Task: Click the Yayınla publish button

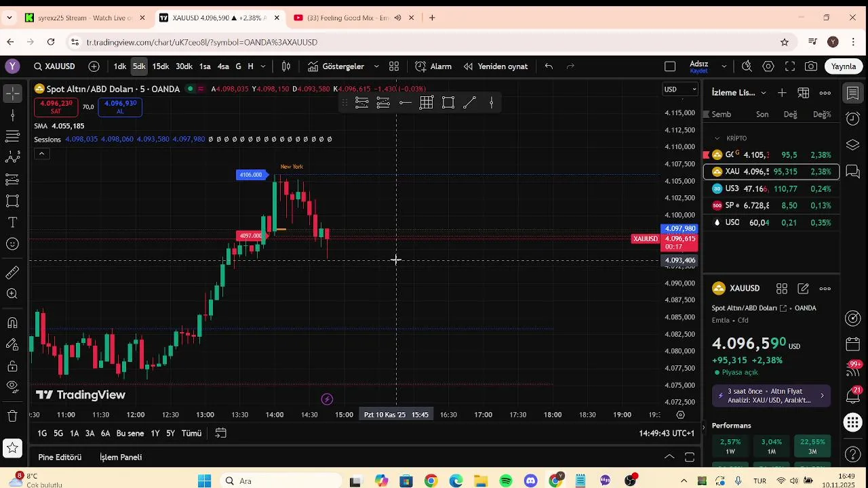Action: coord(844,66)
